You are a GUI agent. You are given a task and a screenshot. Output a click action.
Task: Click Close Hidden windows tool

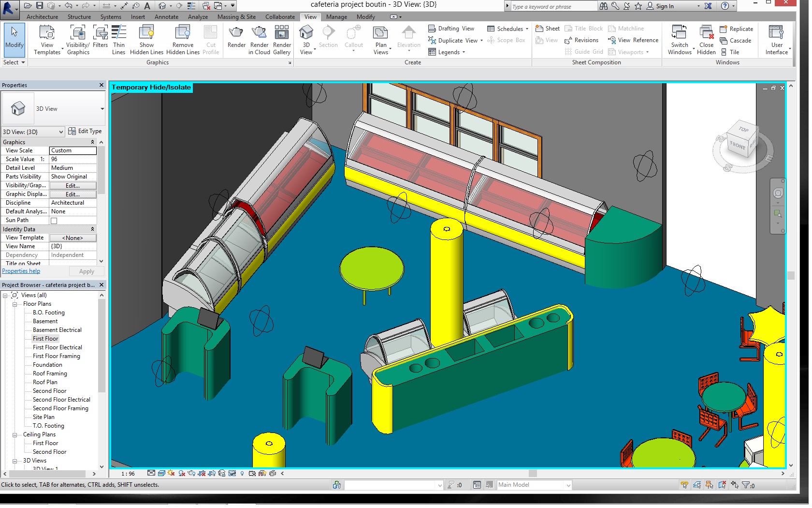(x=706, y=40)
